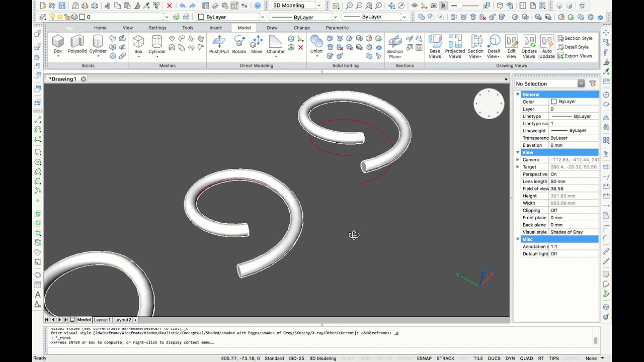Screen dimensions: 644x362
Task: Open the Layers manager icon left of layer box
Action: pos(43,17)
